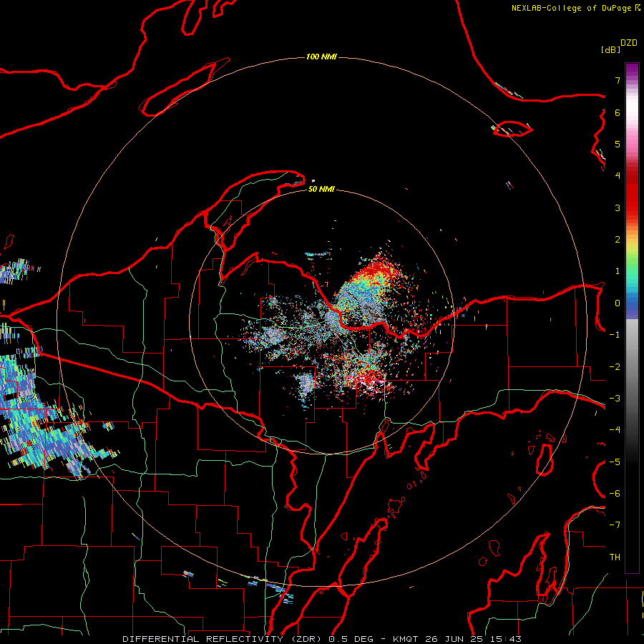Click the [dB] units label
Image resolution: width=644 pixels, height=644 pixels.
(610, 50)
